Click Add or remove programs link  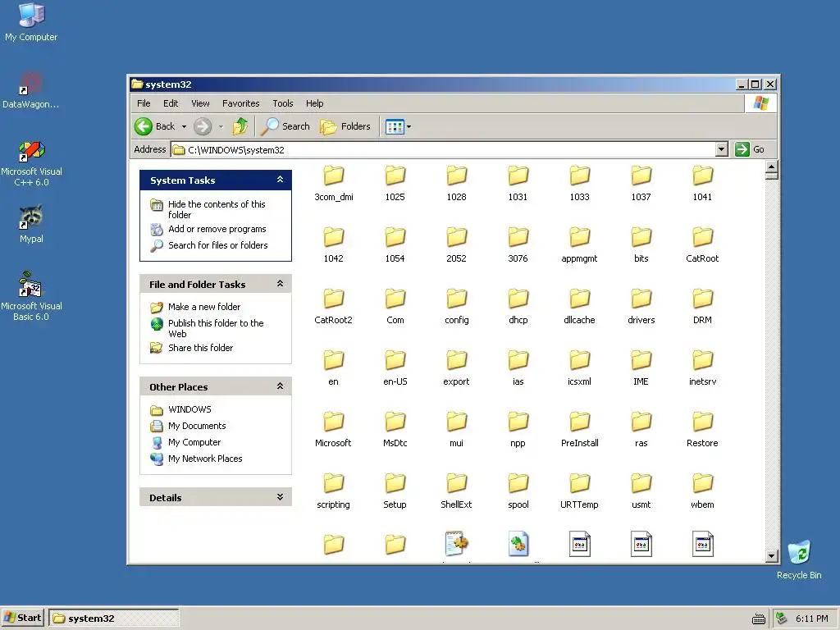coord(217,229)
